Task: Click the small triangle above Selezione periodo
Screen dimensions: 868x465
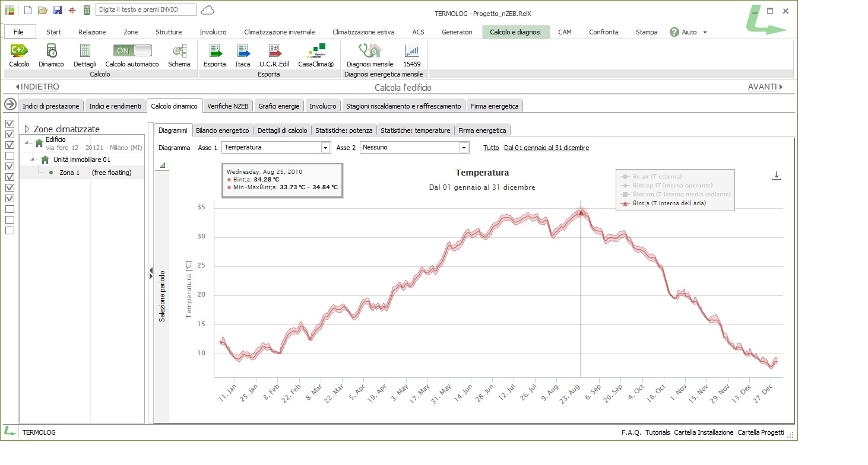Action: [x=162, y=165]
